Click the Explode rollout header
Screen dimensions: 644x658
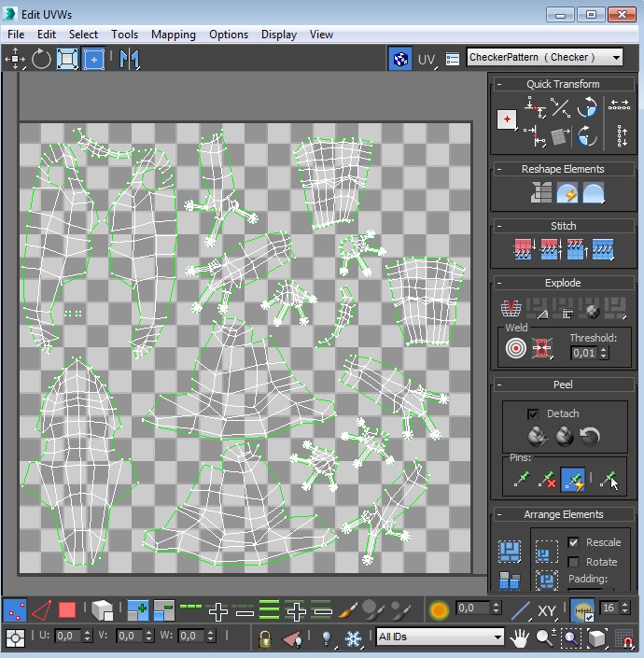tap(563, 283)
